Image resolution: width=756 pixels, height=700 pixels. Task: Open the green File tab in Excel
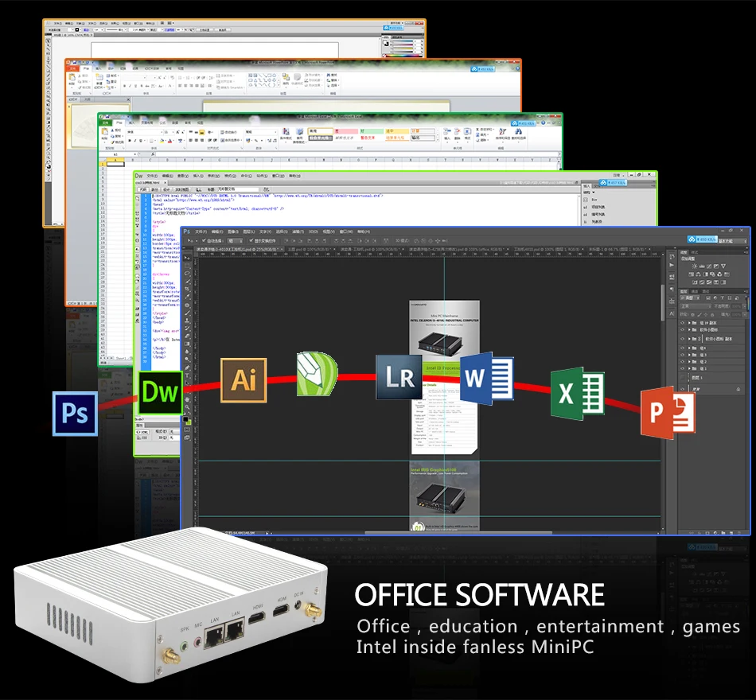(x=106, y=123)
